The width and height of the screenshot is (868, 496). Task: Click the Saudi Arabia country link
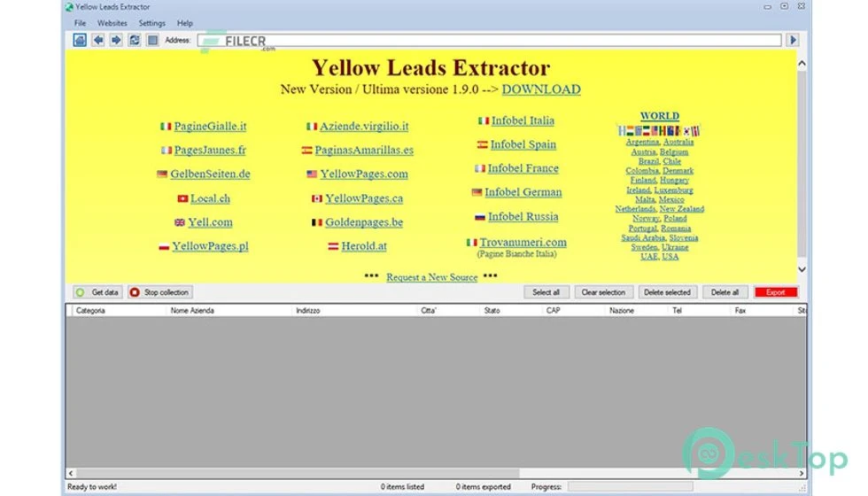pyautogui.click(x=643, y=237)
